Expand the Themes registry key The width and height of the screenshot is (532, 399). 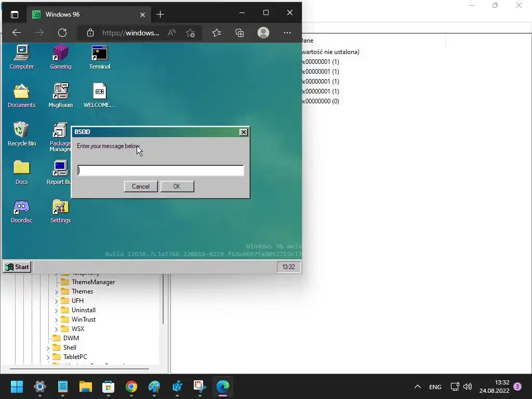[x=56, y=291]
